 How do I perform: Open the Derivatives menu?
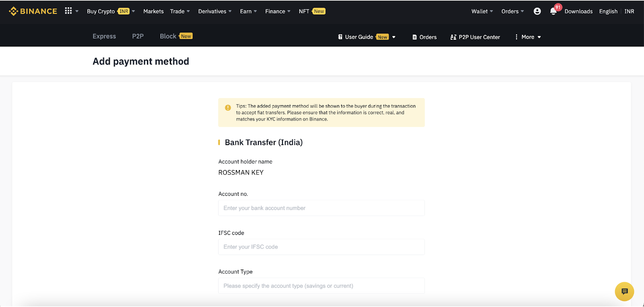pos(215,11)
